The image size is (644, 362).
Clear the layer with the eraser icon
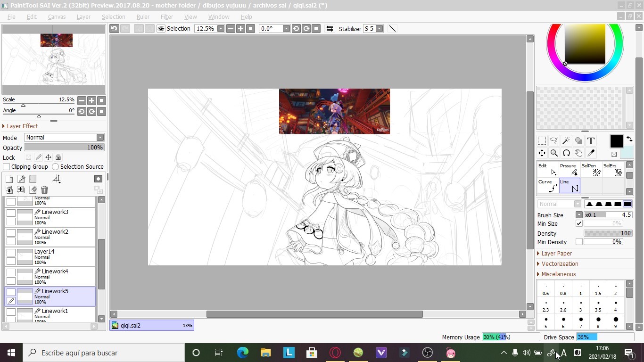point(33,189)
